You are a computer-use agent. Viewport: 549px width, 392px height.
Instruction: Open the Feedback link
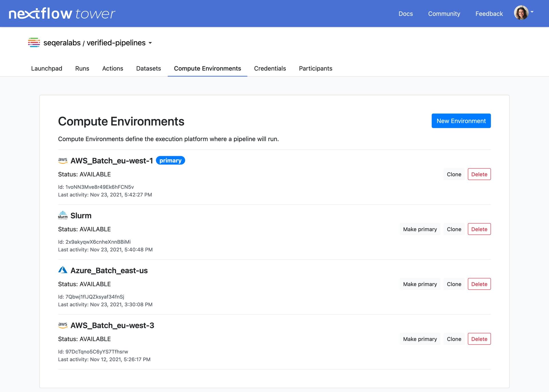(489, 14)
